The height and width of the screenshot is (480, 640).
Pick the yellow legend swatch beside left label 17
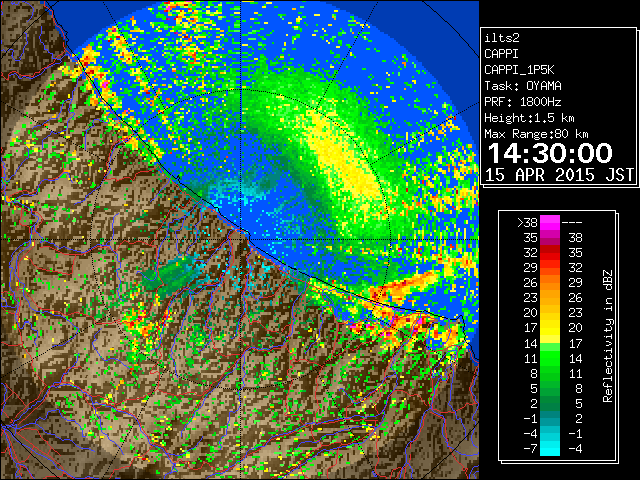(x=550, y=328)
